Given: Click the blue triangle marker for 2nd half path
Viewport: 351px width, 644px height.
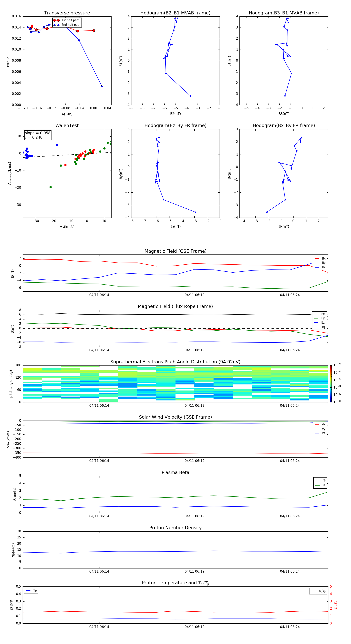Looking at the screenshot, I should (x=57, y=25).
